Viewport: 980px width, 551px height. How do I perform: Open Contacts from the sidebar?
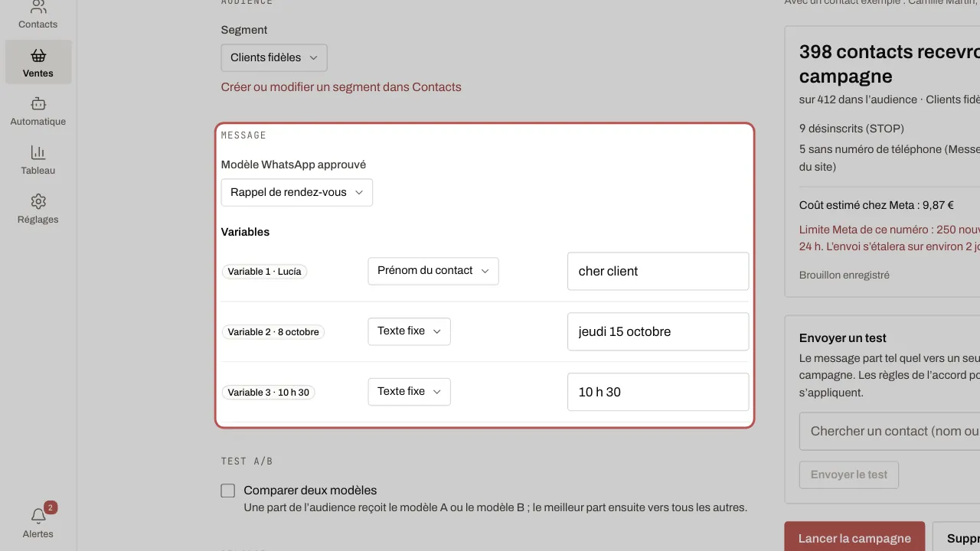[38, 15]
